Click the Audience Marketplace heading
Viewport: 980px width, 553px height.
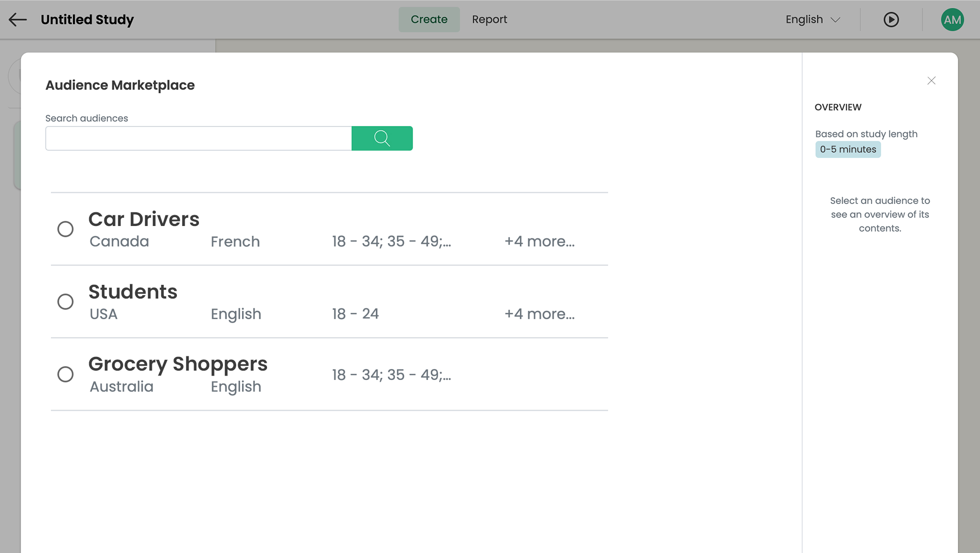tap(120, 85)
